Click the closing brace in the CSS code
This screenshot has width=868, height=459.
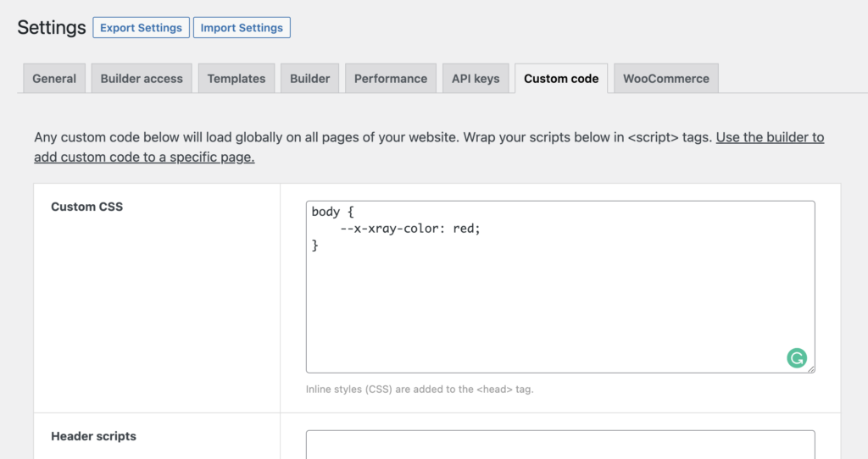pos(315,246)
